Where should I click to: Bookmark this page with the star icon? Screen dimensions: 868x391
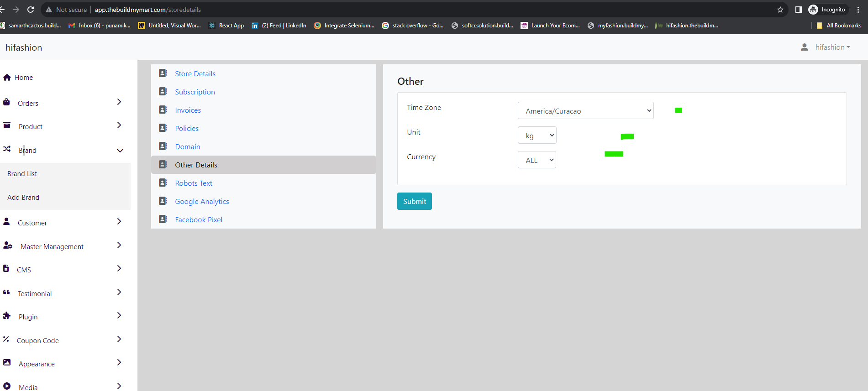(780, 10)
